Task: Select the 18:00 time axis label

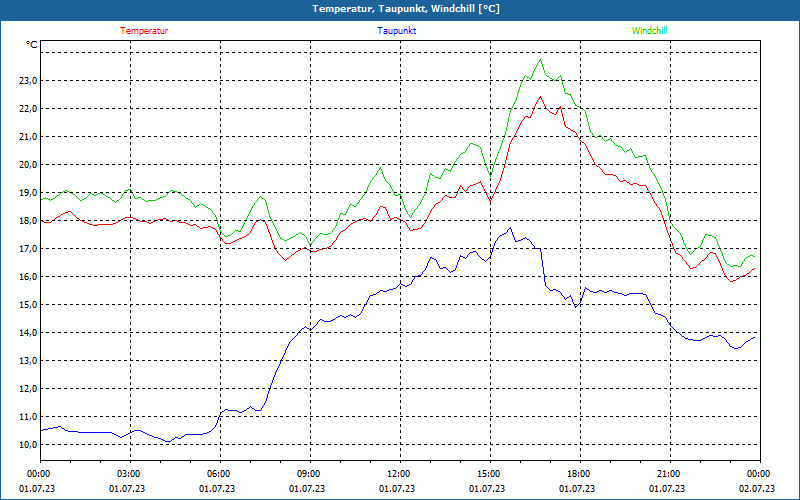Action: pos(578,474)
